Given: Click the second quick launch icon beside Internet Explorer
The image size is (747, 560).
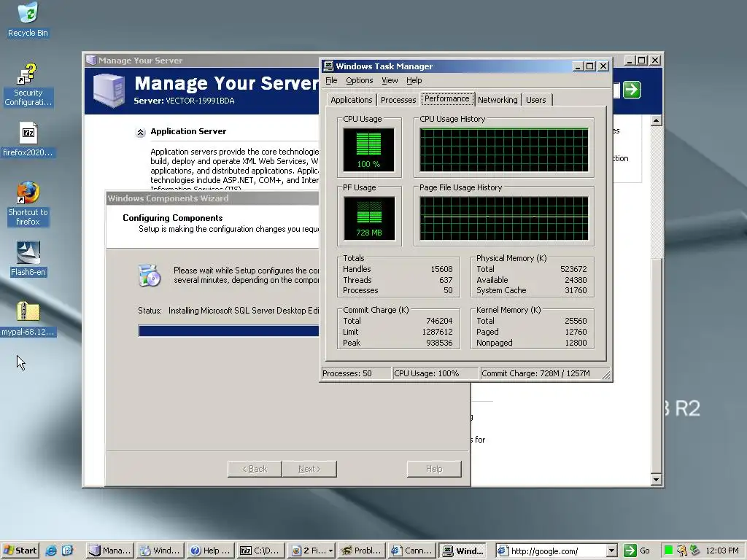Looking at the screenshot, I should tap(67, 551).
